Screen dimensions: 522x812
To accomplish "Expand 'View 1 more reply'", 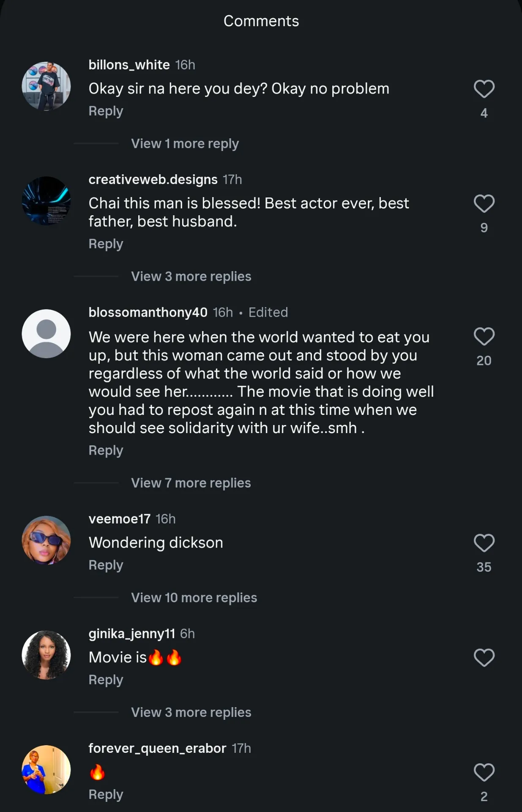I will click(185, 144).
